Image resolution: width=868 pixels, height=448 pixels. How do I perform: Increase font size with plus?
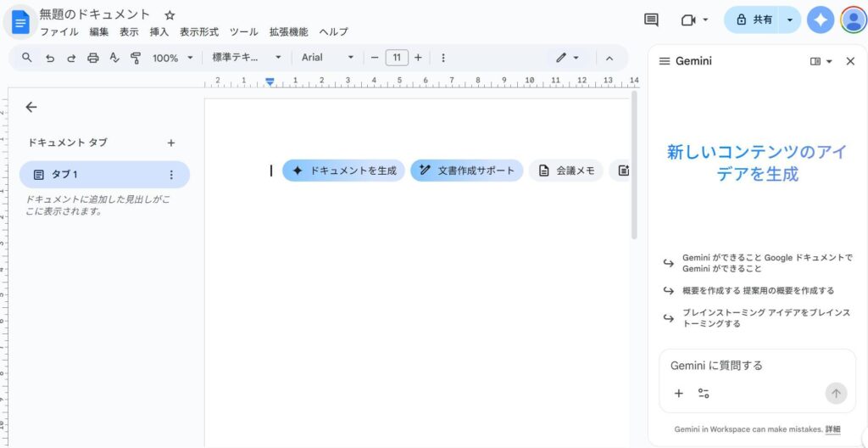(418, 58)
